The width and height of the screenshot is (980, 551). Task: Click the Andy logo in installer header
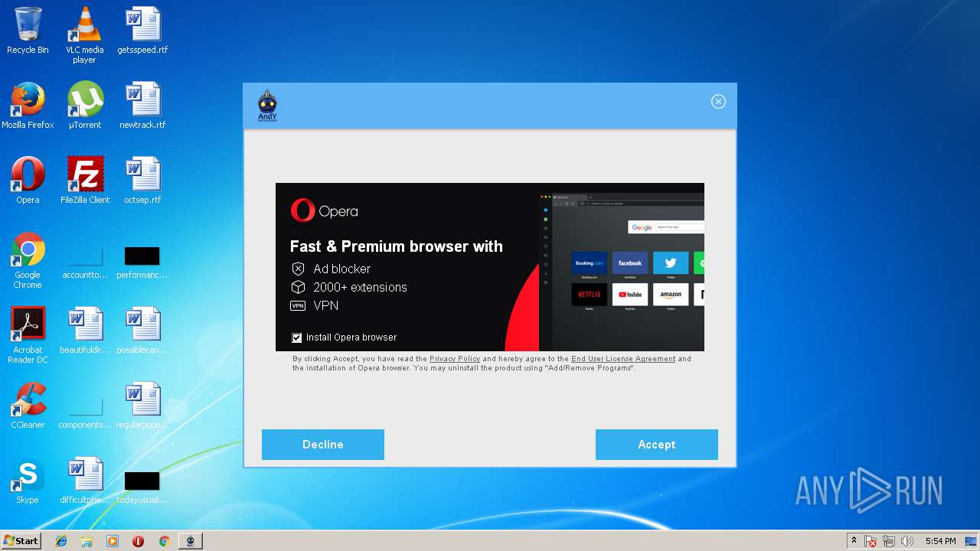click(x=267, y=106)
